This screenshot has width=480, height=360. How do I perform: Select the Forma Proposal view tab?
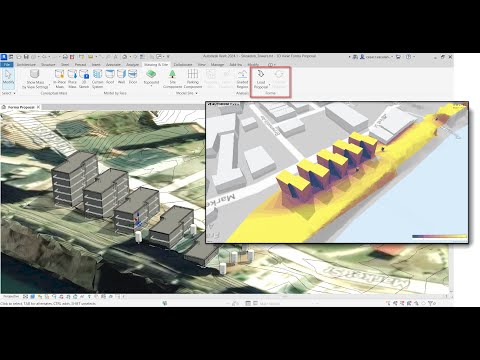21,107
